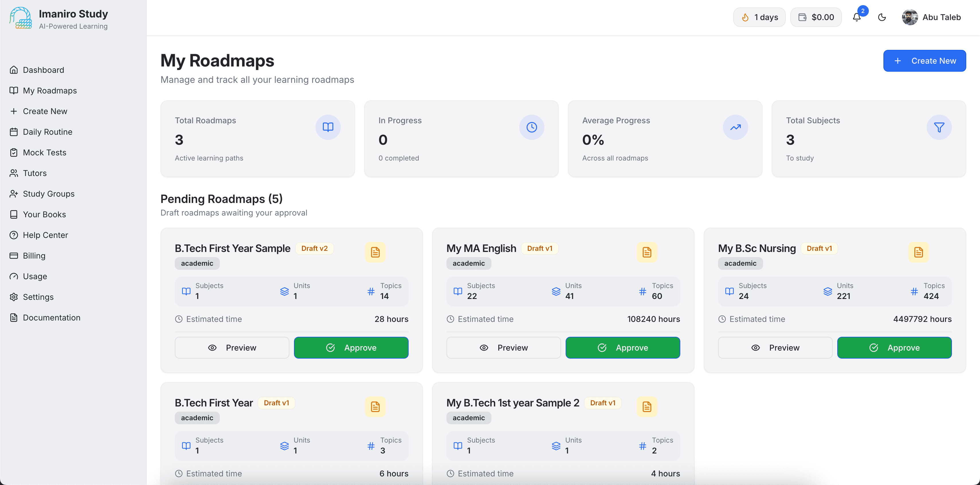The height and width of the screenshot is (485, 980).
Task: Click document icon on My MA English card
Action: click(x=647, y=252)
